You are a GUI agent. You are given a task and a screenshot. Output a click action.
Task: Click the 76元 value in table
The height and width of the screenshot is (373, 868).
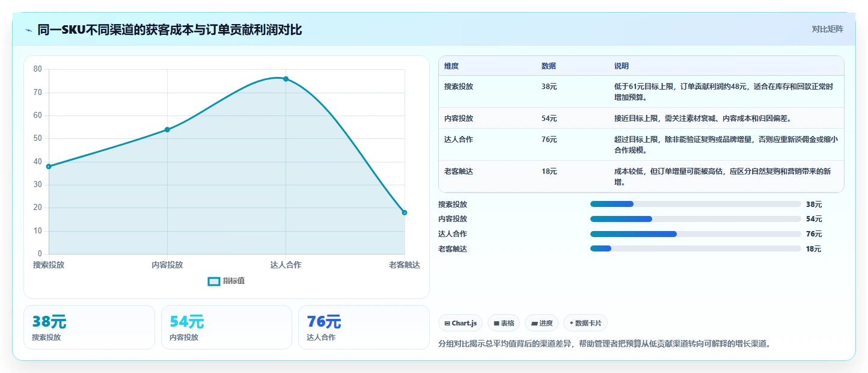click(x=549, y=140)
